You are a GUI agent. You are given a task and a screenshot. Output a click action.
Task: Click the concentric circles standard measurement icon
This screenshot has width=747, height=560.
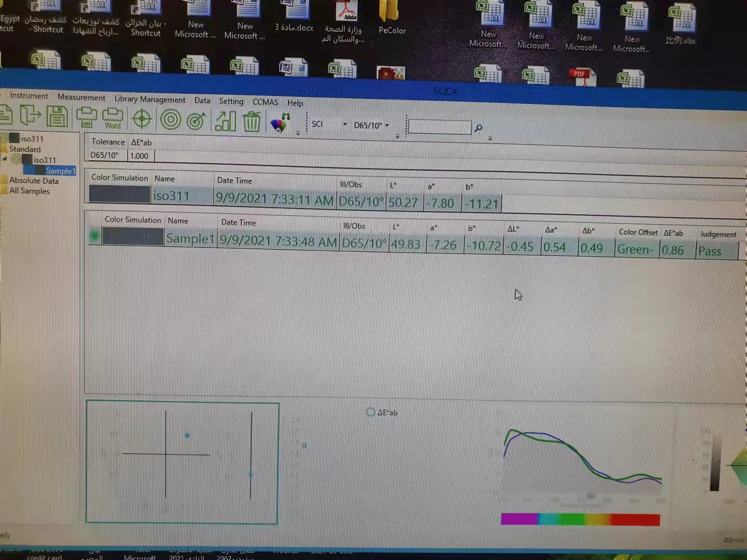point(170,119)
